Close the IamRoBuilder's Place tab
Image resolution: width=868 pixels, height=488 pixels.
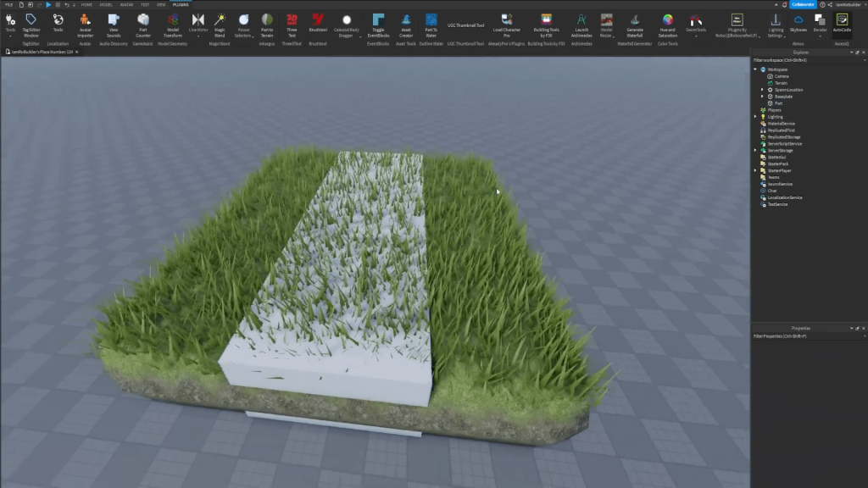[77, 52]
